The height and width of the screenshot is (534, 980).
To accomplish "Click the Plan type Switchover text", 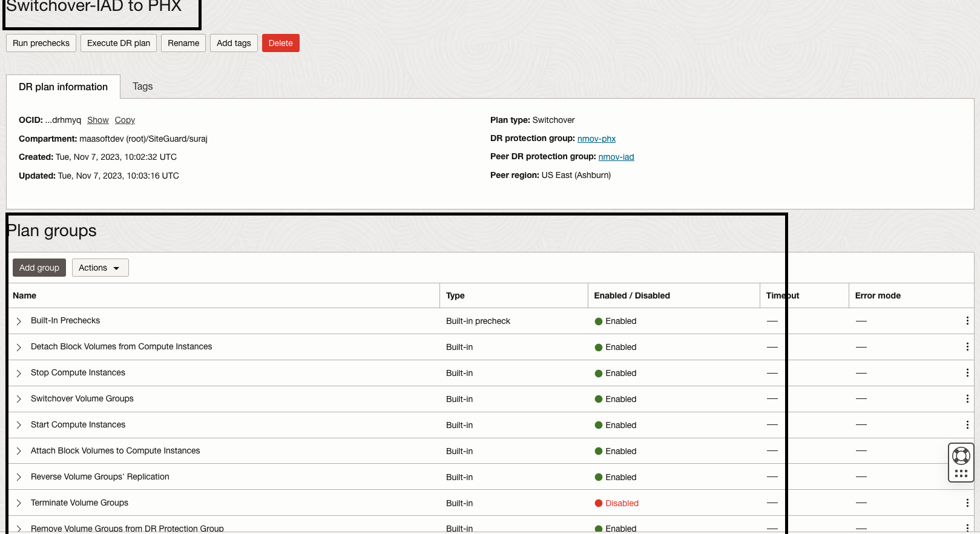I will [x=533, y=120].
